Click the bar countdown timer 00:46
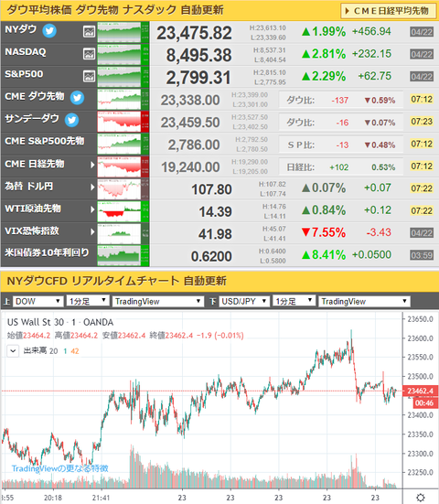 click(424, 403)
